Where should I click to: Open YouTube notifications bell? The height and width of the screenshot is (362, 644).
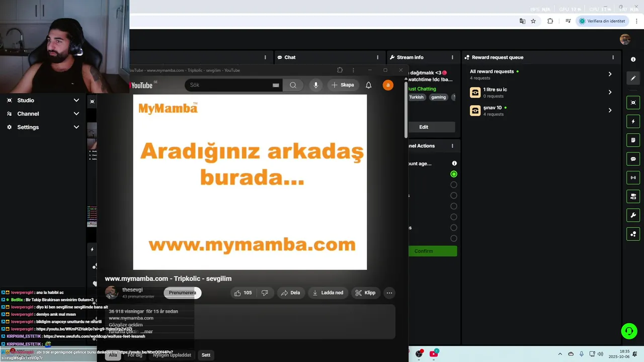pos(368,85)
